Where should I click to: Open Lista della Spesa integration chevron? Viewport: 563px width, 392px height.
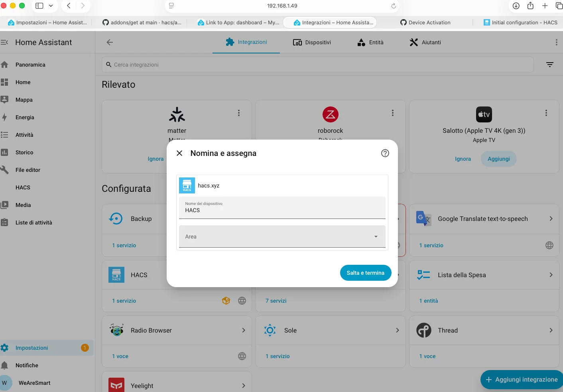click(551, 275)
